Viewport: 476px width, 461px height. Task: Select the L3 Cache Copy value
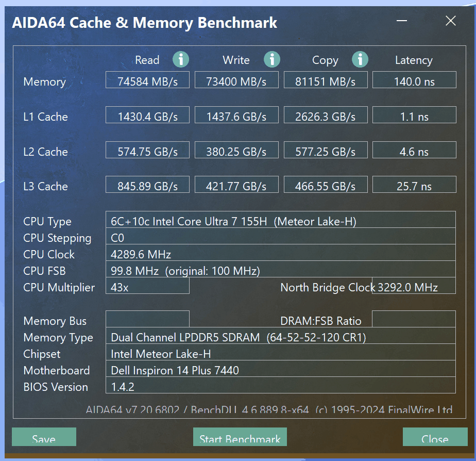pos(326,185)
